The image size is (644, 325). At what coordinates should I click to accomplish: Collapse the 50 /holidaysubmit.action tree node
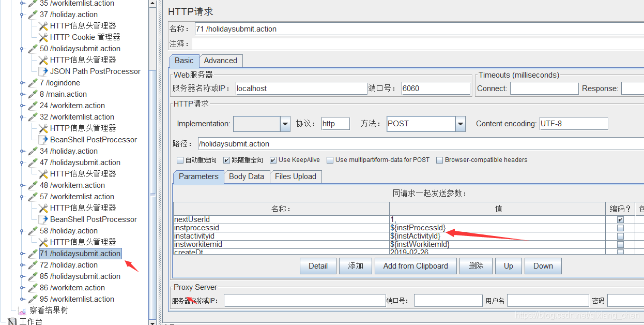coord(22,49)
